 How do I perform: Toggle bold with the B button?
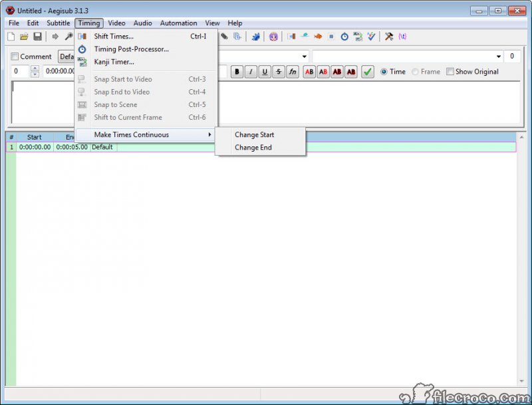point(237,72)
